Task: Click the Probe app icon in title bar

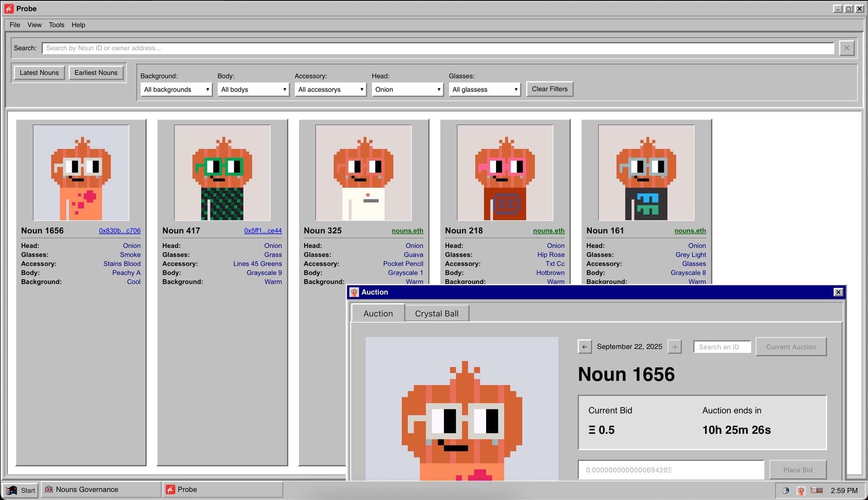Action: 9,9
